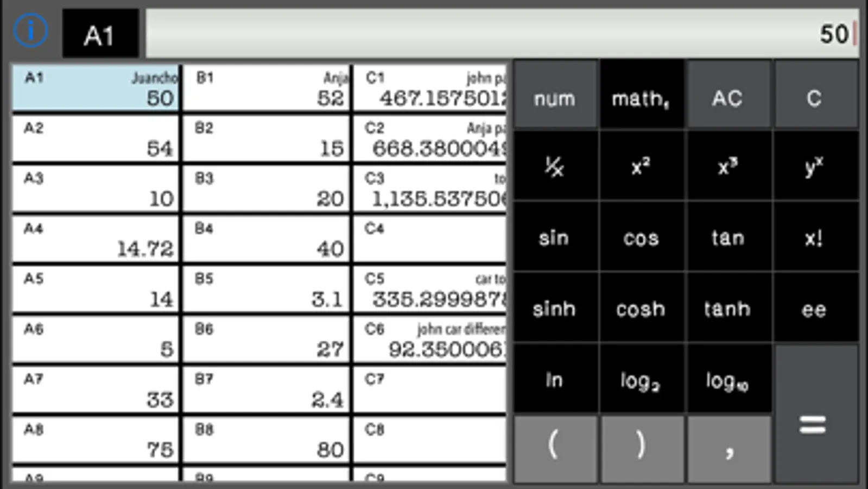The image size is (868, 489).
Task: Select the x cubed key
Action: 728,166
